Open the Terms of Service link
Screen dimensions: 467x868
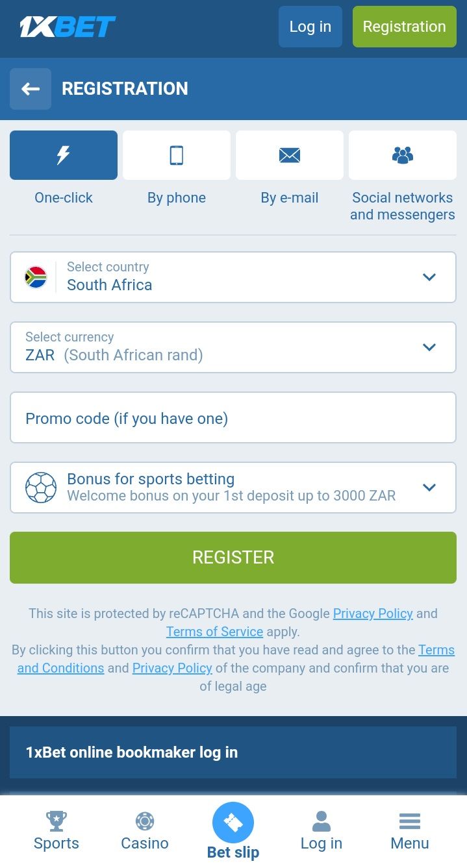click(214, 632)
